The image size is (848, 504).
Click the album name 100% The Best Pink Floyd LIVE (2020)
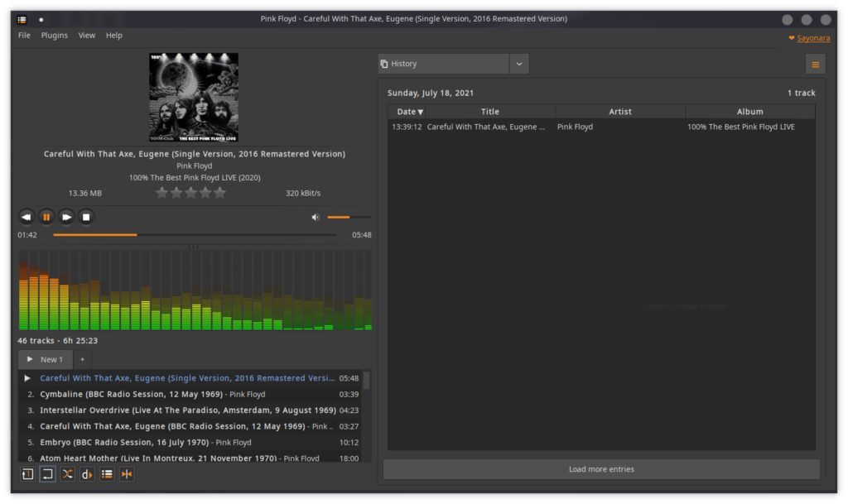click(x=195, y=178)
